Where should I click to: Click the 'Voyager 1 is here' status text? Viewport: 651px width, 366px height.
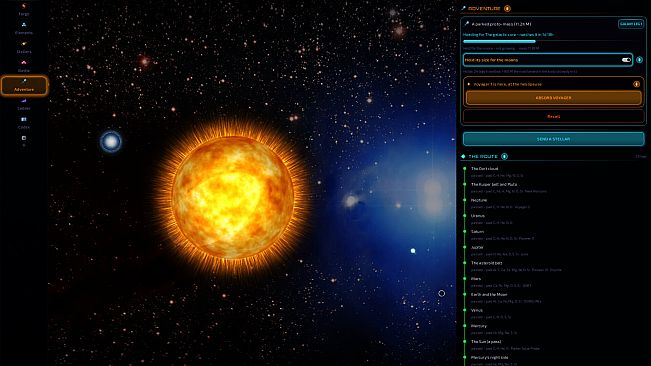pos(507,84)
